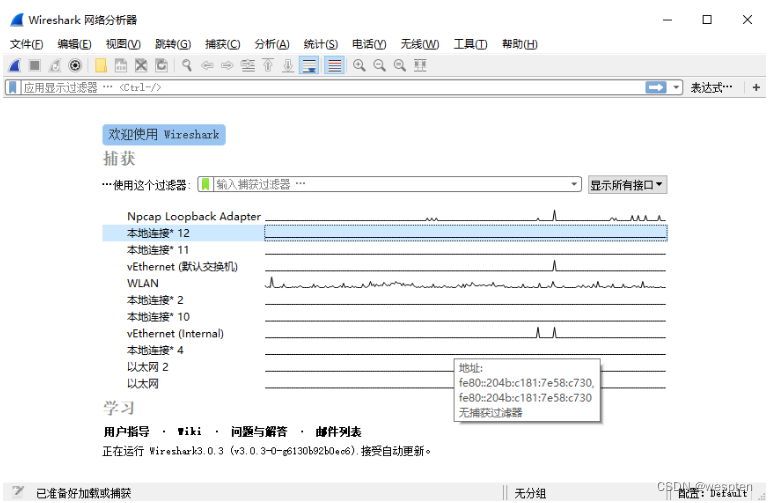Screen dimensions: 768x503
Task: Click the go to specified packet icon
Action: [x=248, y=65]
